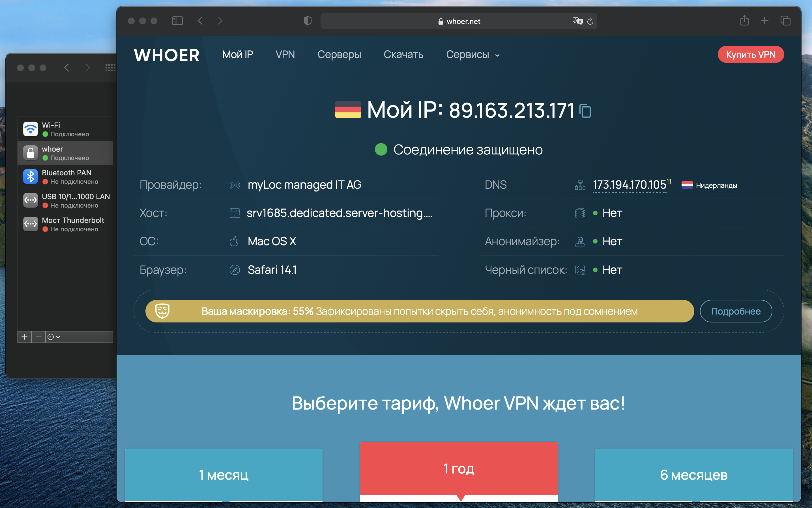Remove the network service with minus button

pos(39,337)
